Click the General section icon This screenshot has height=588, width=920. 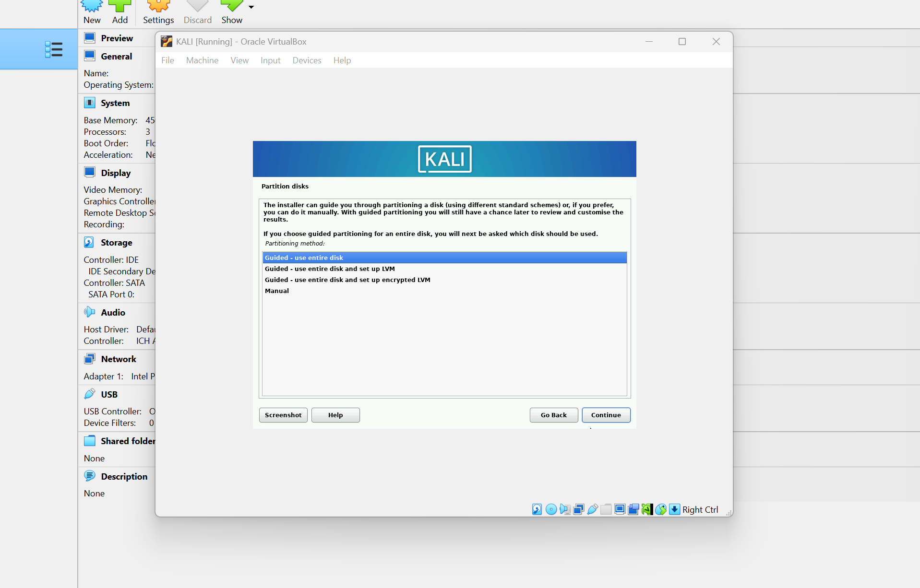pos(90,56)
